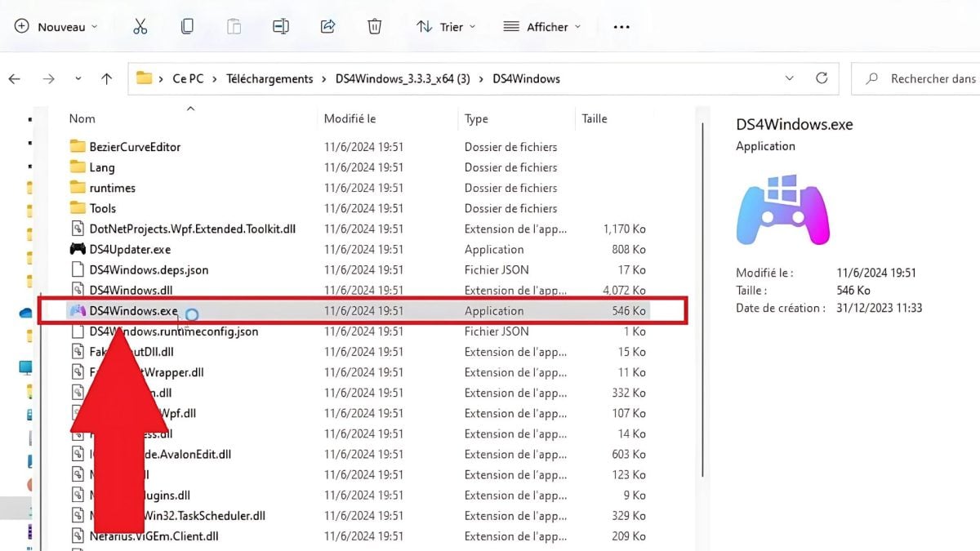Click the Delete trash icon
The image size is (980, 551).
pos(375,27)
